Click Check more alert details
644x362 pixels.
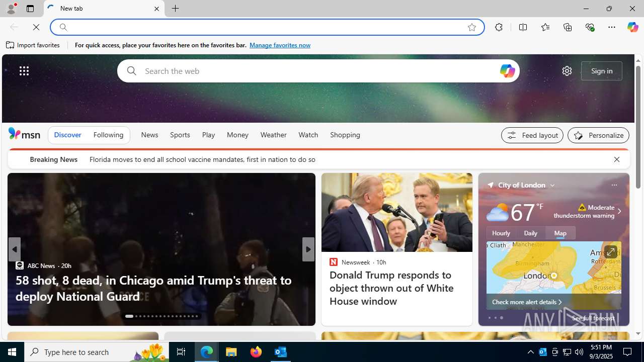[527, 302]
